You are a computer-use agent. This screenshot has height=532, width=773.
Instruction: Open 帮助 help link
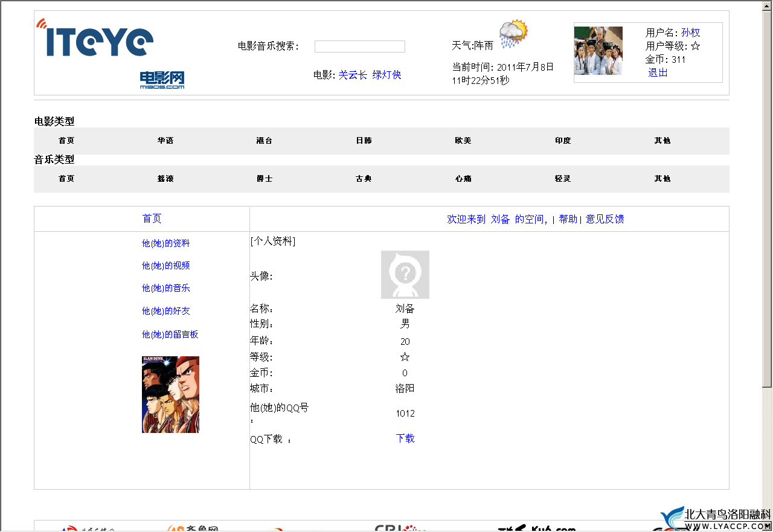568,219
